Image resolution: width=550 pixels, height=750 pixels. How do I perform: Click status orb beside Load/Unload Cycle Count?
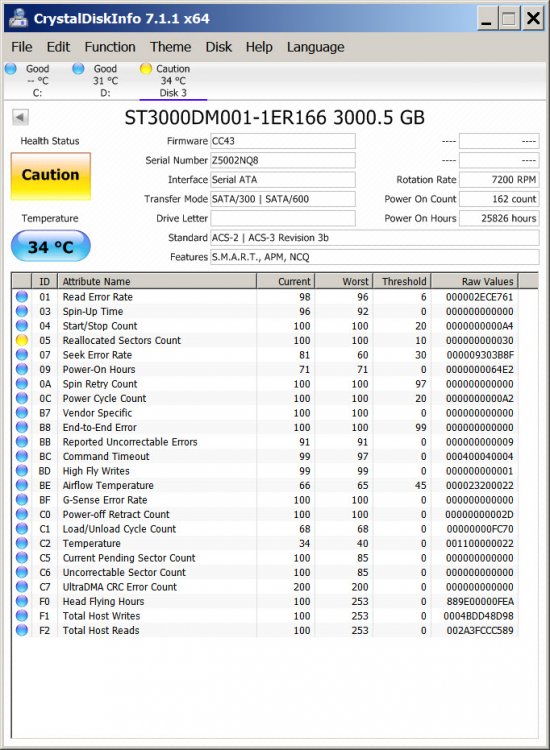point(22,529)
